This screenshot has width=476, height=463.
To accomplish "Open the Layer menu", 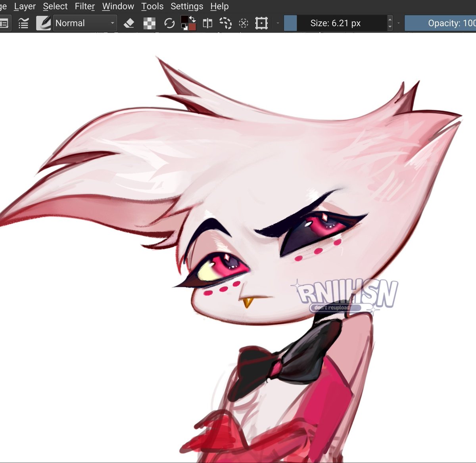I will (25, 6).
